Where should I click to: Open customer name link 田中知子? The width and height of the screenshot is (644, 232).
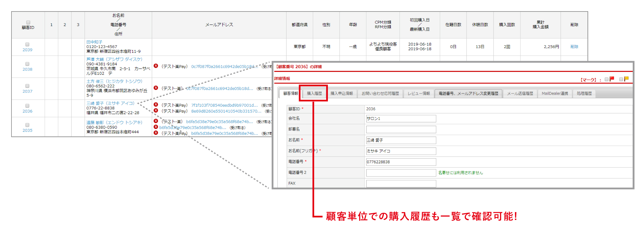click(94, 42)
